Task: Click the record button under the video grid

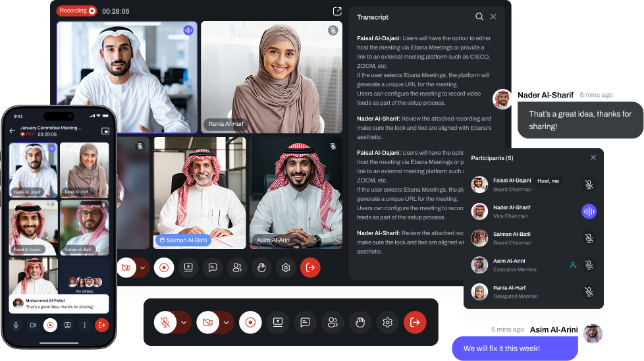Action: 164,267
